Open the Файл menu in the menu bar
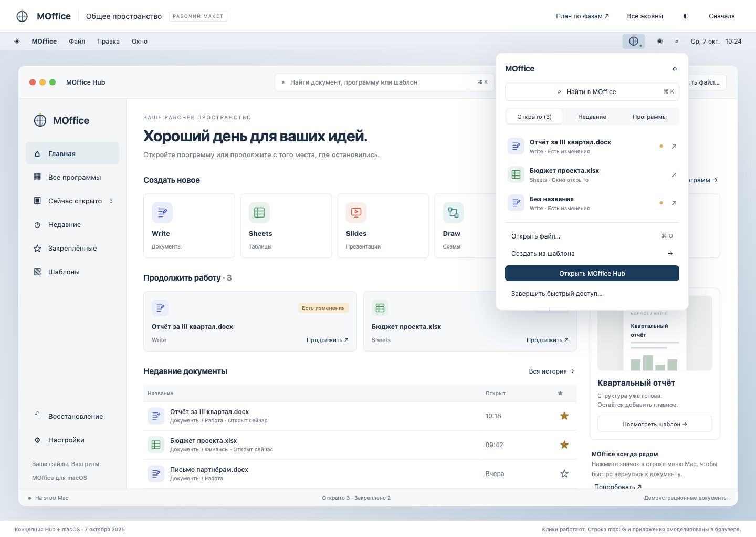The height and width of the screenshot is (537, 756). tap(77, 42)
